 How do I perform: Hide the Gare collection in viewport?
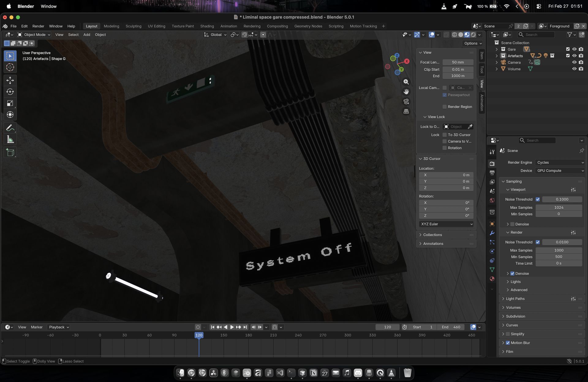point(574,49)
